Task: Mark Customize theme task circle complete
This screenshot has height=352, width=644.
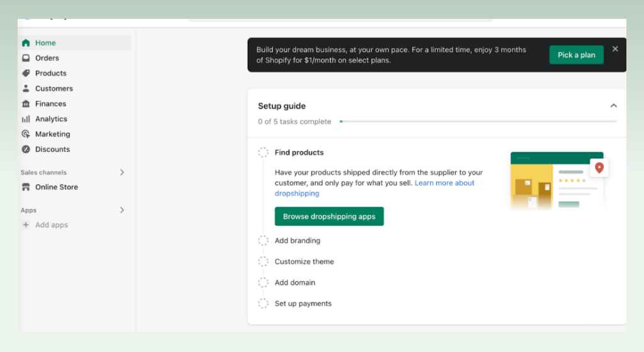Action: point(264,261)
